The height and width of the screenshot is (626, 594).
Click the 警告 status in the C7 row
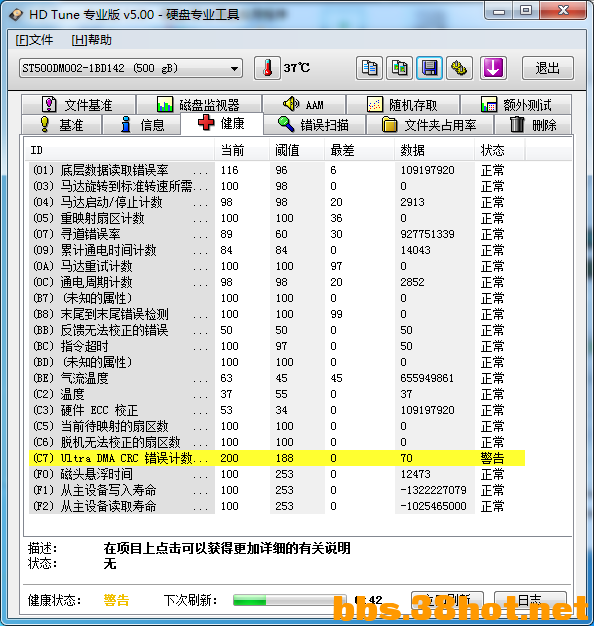(492, 458)
